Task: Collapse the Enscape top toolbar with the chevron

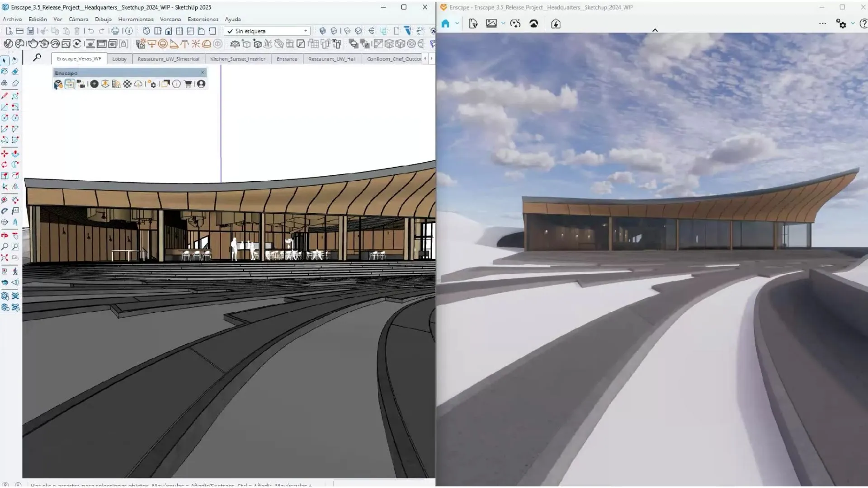Action: [655, 30]
